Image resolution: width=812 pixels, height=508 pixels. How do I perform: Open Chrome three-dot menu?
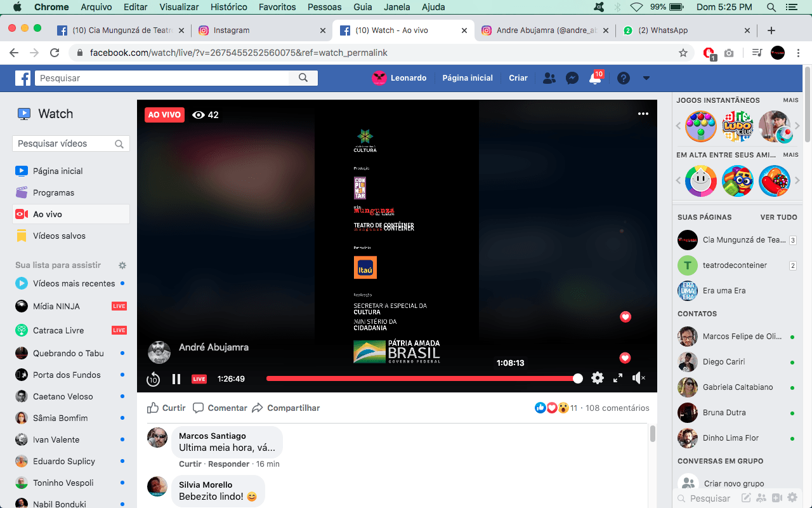click(798, 53)
